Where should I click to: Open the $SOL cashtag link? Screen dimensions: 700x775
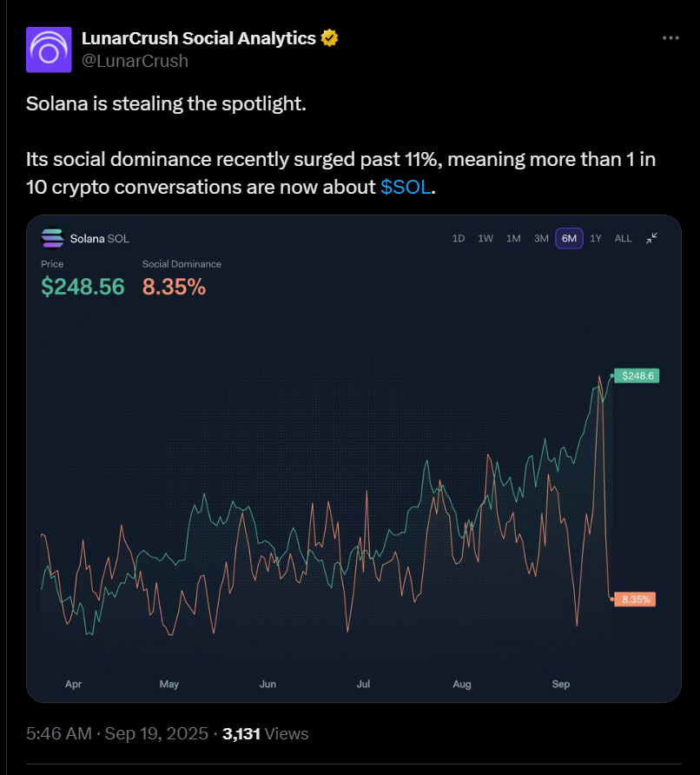tap(406, 188)
